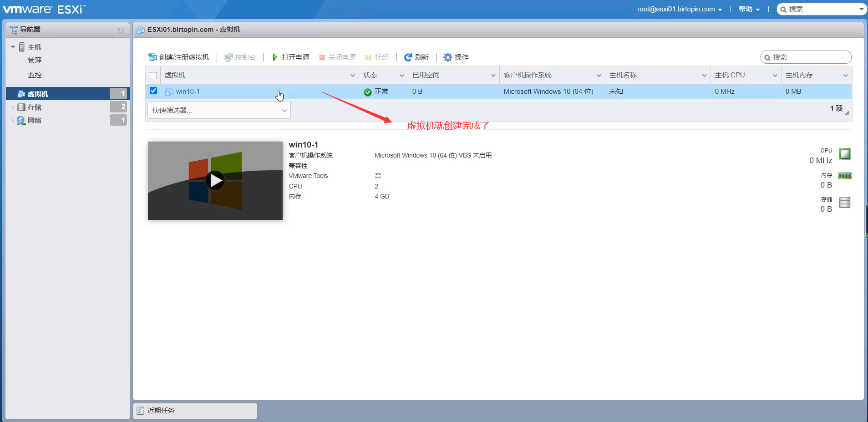Click the VMware ESXi logo
Image resolution: width=868 pixels, height=422 pixels.
click(x=44, y=9)
